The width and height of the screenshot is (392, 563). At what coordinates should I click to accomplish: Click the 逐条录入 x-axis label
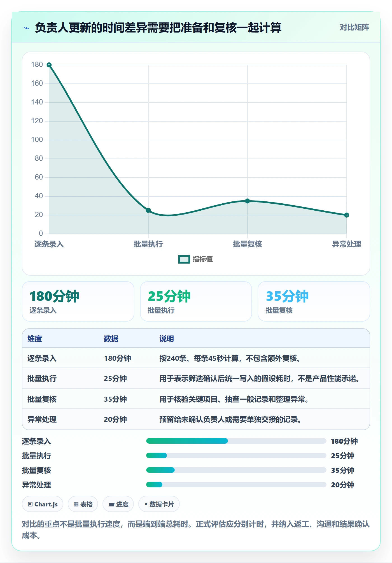click(x=49, y=244)
